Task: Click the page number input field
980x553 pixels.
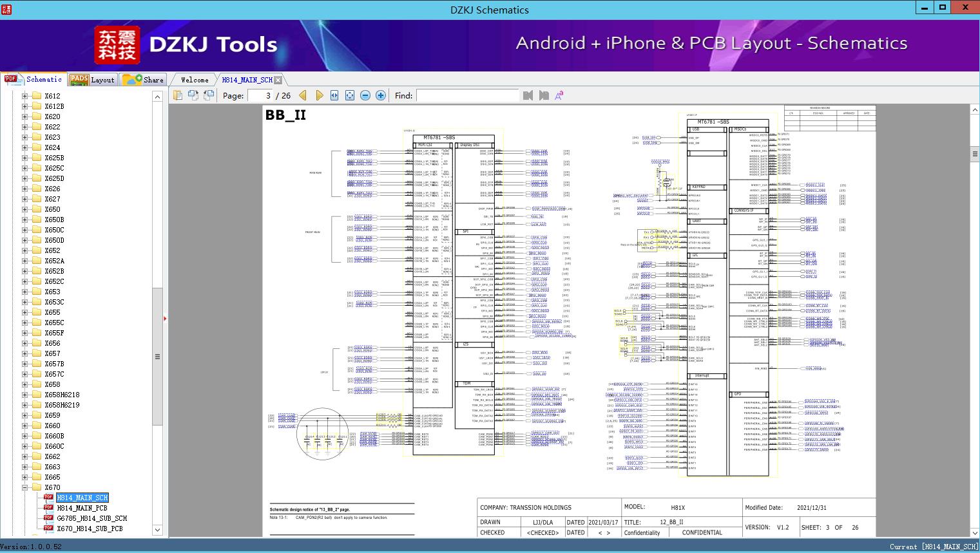Action: 260,95
